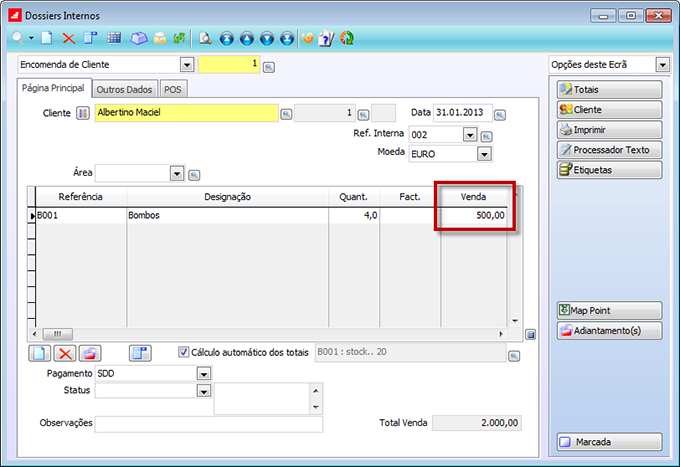Click the Imprimir button
680x467 pixels.
pos(609,130)
